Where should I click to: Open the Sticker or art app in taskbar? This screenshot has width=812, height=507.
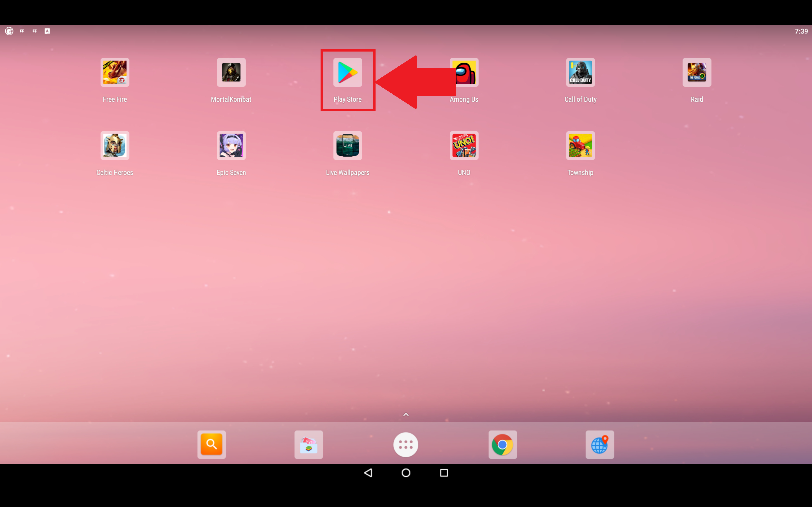click(x=309, y=444)
